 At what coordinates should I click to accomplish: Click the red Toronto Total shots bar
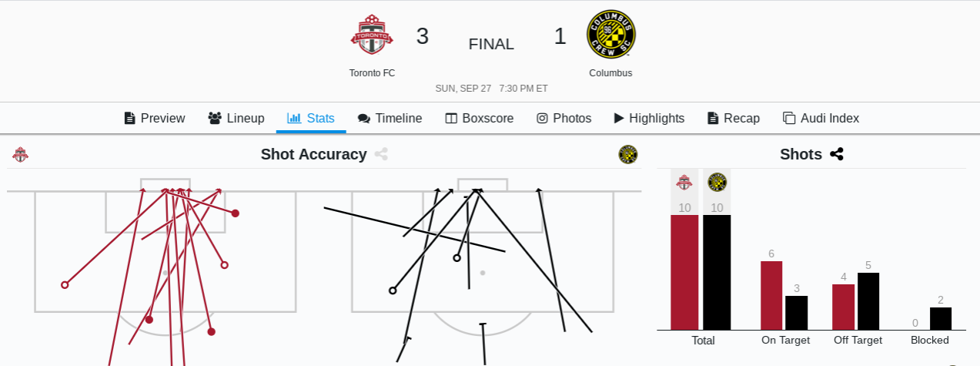[x=684, y=272]
